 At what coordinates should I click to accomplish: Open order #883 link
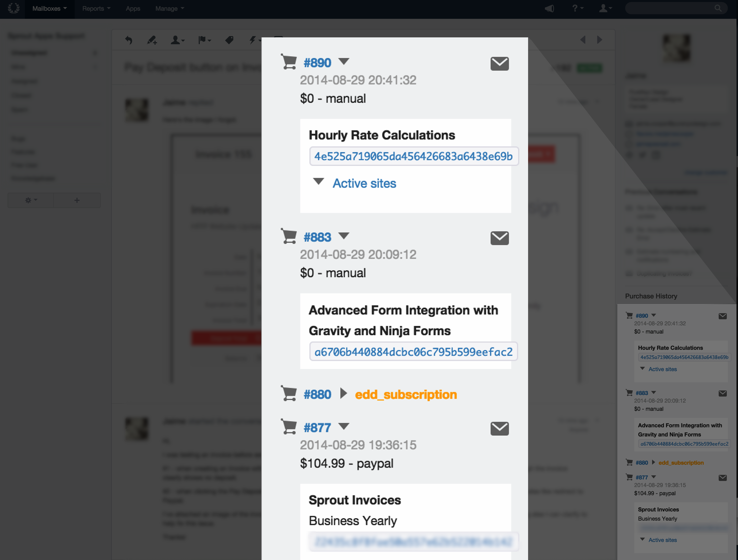pos(317,237)
